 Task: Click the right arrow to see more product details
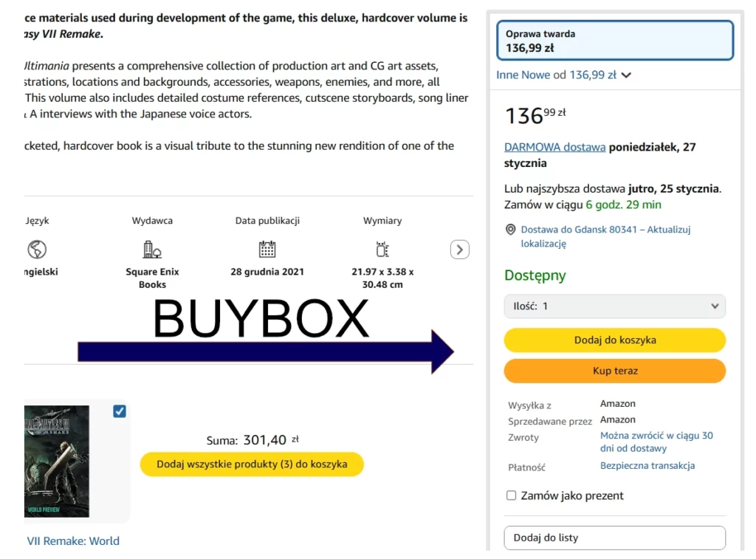(459, 249)
